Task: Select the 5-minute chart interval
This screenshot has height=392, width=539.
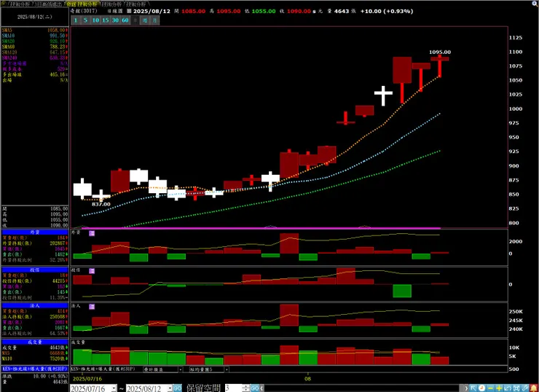Action: (x=85, y=20)
